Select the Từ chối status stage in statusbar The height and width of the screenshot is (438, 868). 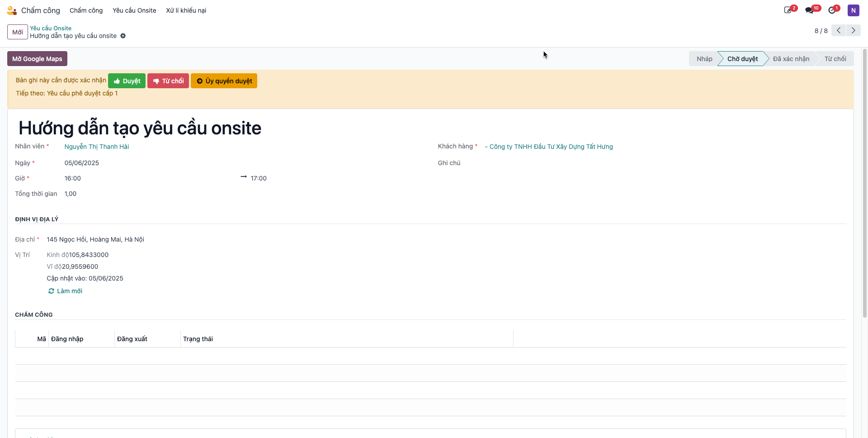835,59
